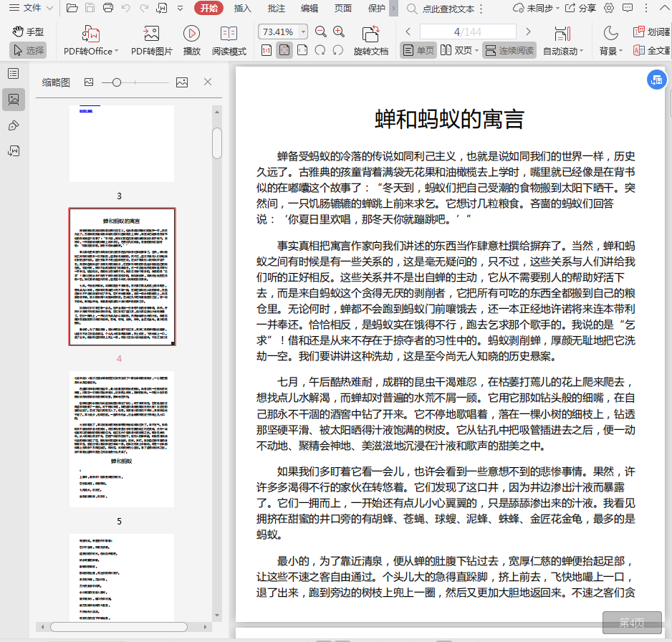The width and height of the screenshot is (672, 642).
Task: Open the 73.41% zoom level combo box
Action: coord(282,32)
